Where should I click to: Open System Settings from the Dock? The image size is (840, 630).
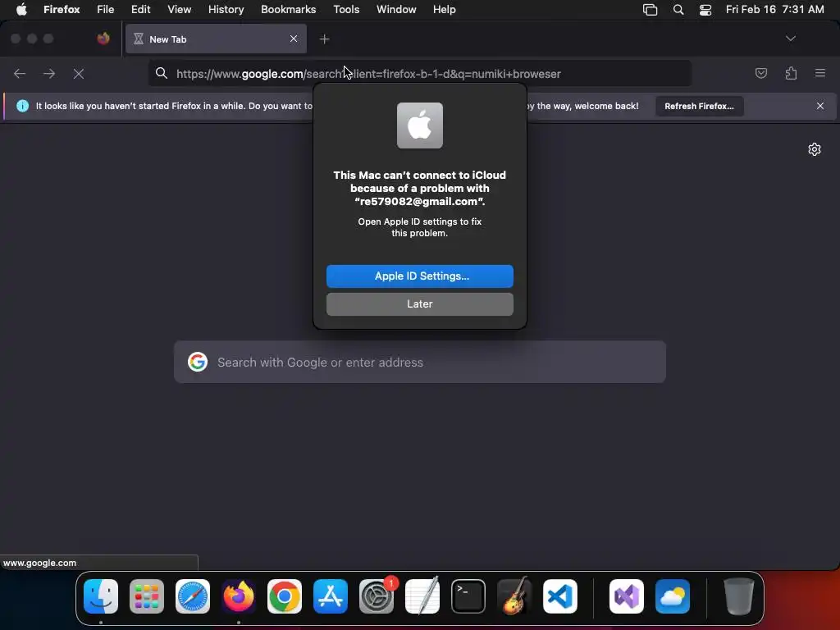(x=376, y=596)
